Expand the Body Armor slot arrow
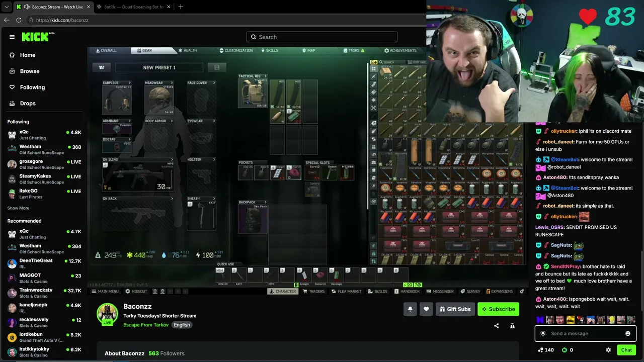The image size is (644, 362). pyautogui.click(x=172, y=121)
